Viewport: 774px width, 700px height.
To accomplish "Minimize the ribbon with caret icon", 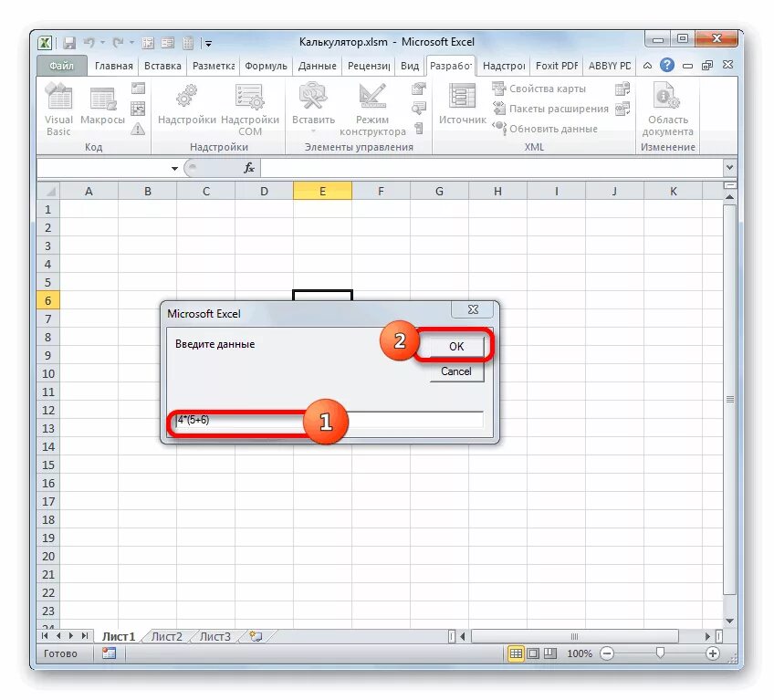I will point(648,65).
